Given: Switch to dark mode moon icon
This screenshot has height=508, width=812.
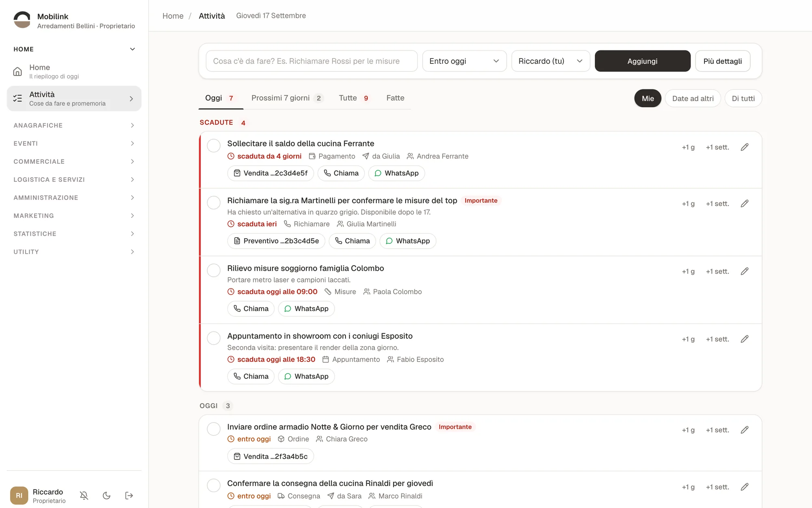Looking at the screenshot, I should (x=107, y=495).
